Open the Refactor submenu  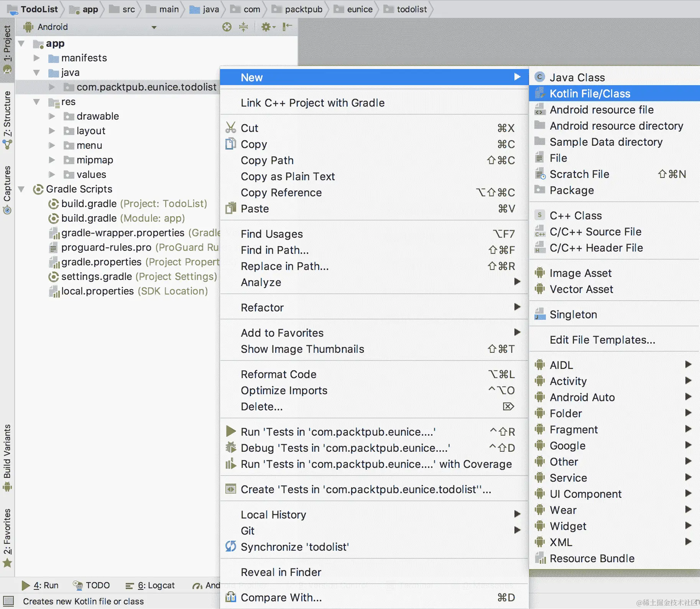click(x=375, y=307)
